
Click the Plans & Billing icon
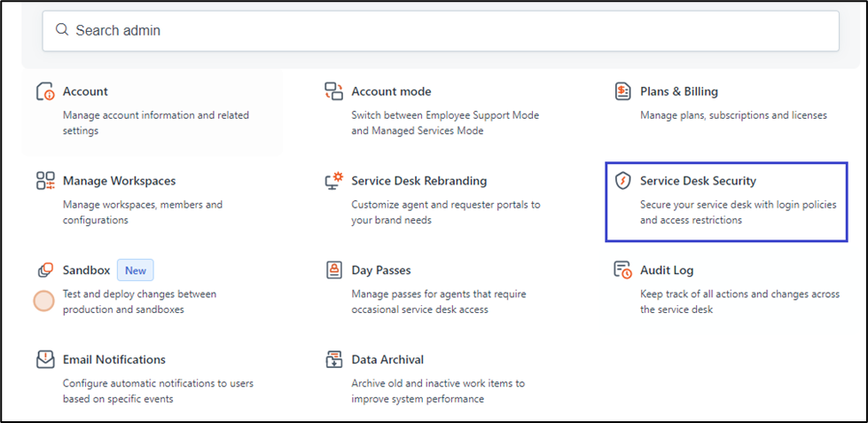[x=622, y=91]
